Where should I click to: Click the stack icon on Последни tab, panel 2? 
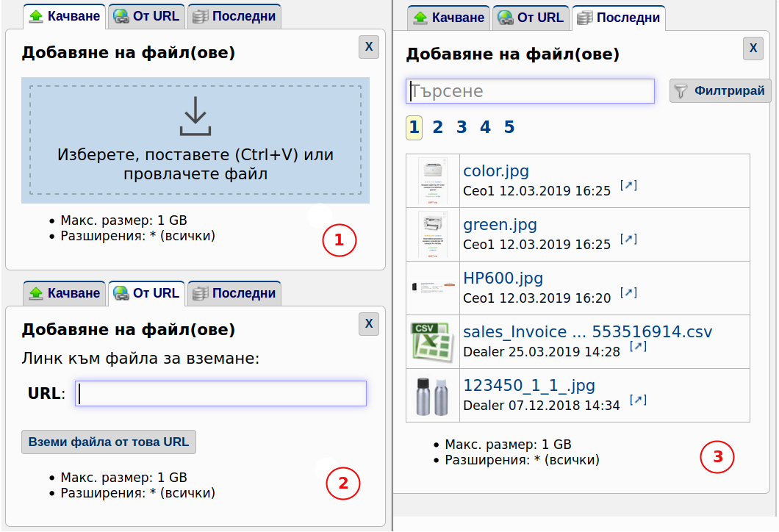200,294
